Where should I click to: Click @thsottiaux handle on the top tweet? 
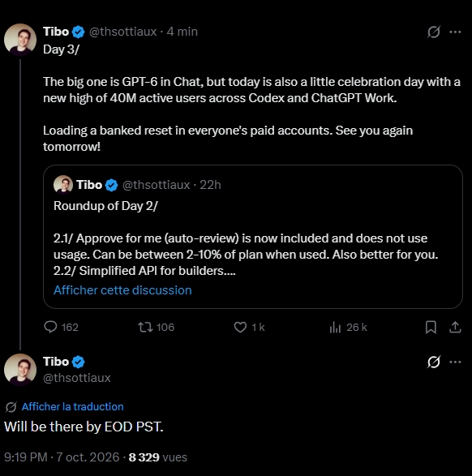point(122,32)
